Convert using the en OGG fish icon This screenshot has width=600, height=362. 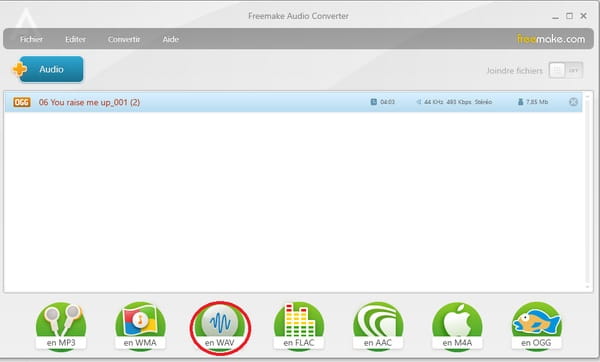pyautogui.click(x=536, y=326)
